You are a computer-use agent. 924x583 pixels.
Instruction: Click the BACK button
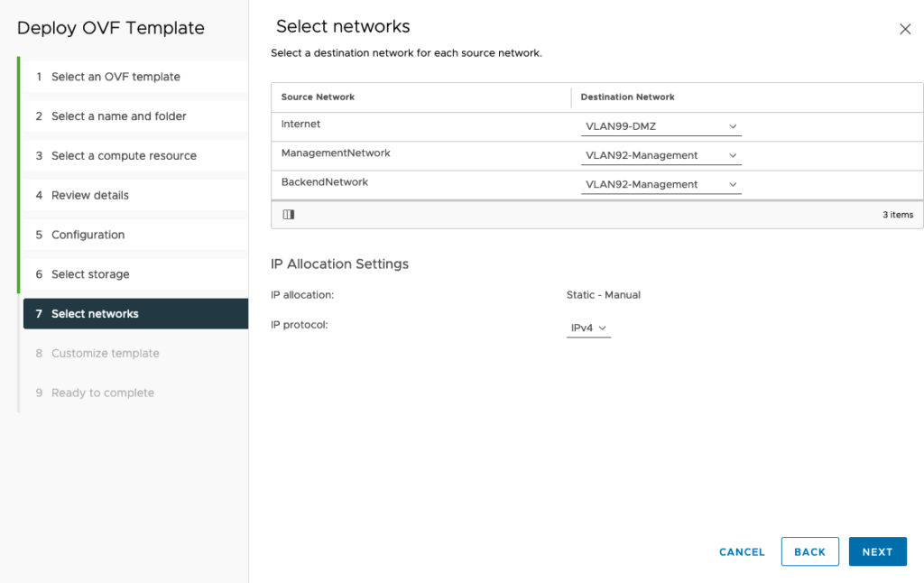[809, 551]
